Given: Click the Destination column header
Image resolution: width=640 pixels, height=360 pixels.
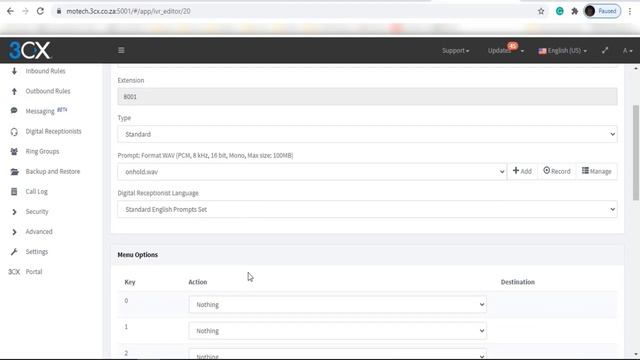Looking at the screenshot, I should pos(518,282).
